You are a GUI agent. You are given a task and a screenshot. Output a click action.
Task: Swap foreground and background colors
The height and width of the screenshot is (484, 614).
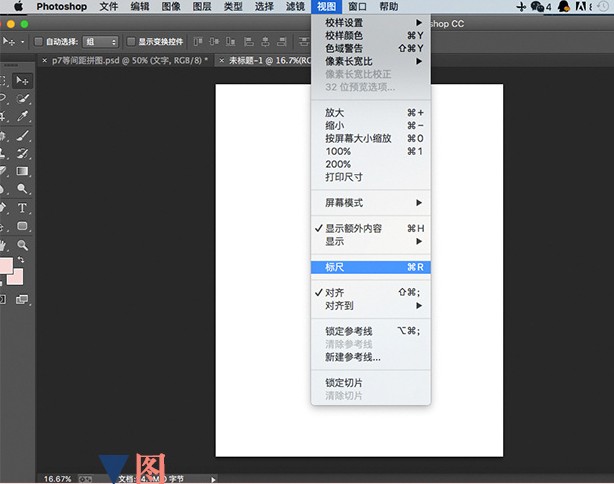coord(21,260)
